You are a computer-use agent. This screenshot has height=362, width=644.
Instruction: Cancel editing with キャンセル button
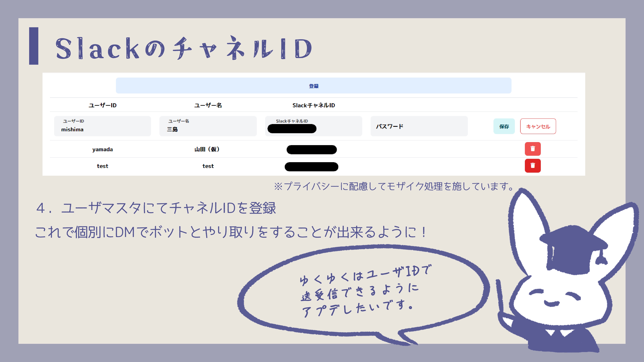(538, 126)
